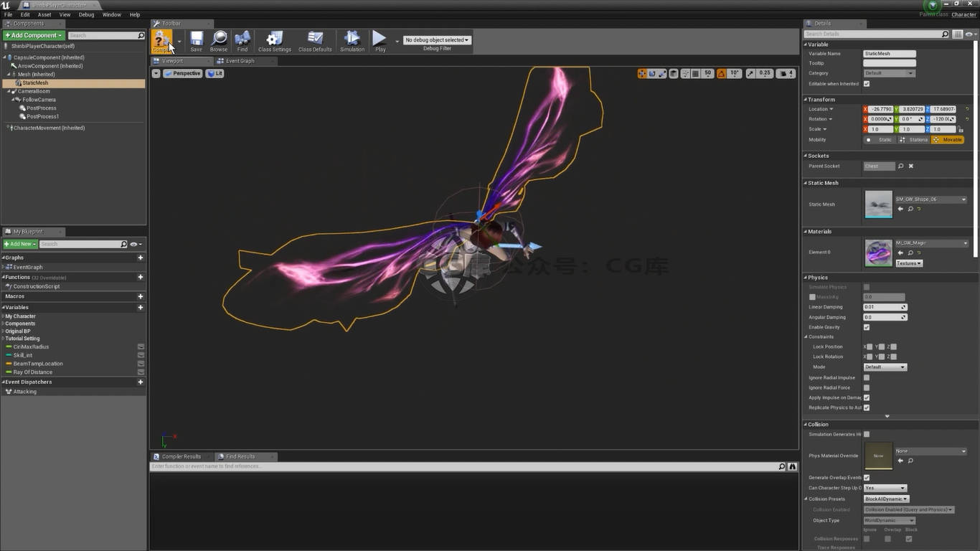Open Constraints Mode Default dropdown

[885, 367]
